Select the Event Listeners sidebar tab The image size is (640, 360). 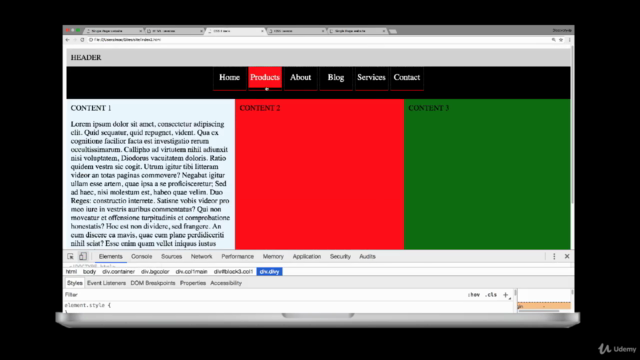pos(106,283)
